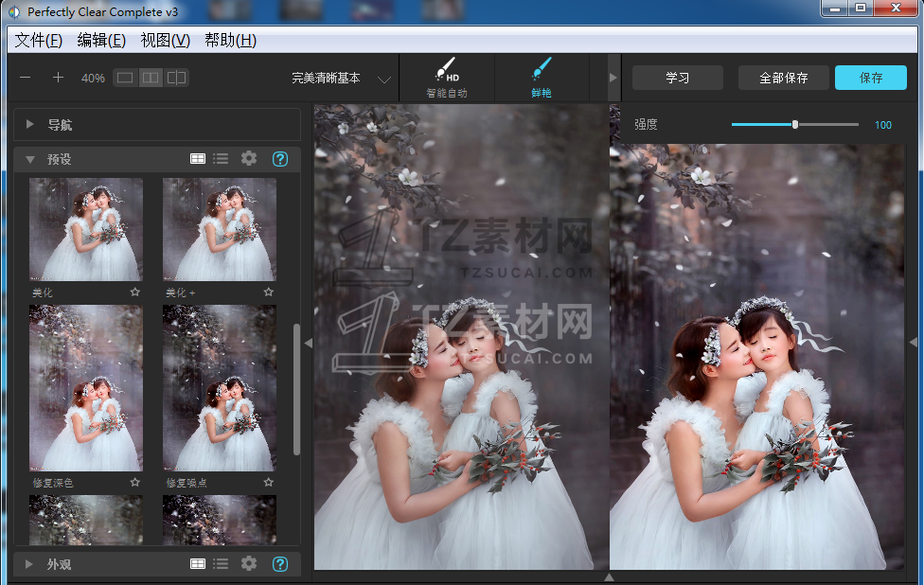Image resolution: width=924 pixels, height=585 pixels.
Task: Open 外观 panel help icon
Action: 280,564
